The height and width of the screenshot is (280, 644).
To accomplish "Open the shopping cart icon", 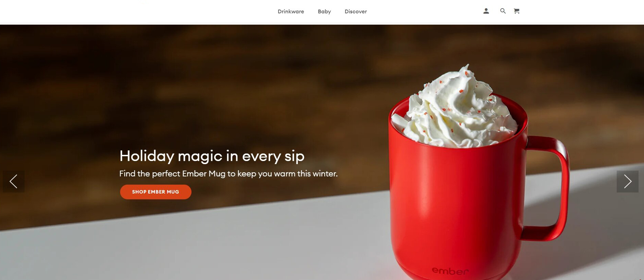I will pos(517,11).
